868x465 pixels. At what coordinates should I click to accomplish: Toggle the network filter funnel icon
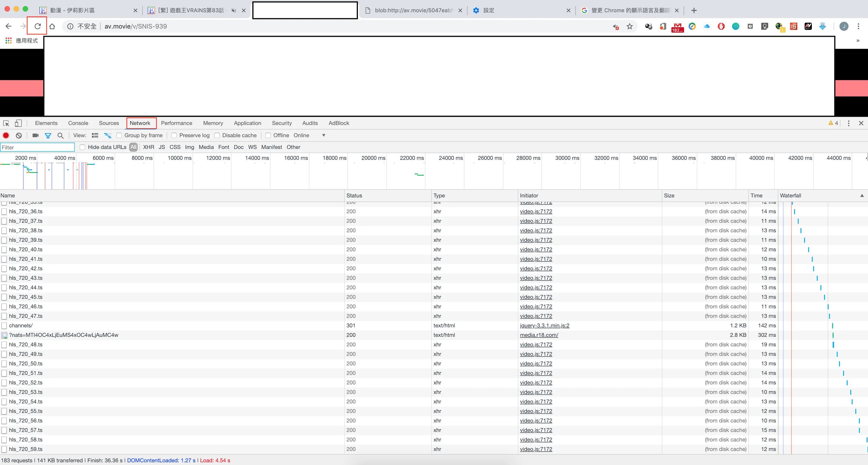[x=48, y=136]
